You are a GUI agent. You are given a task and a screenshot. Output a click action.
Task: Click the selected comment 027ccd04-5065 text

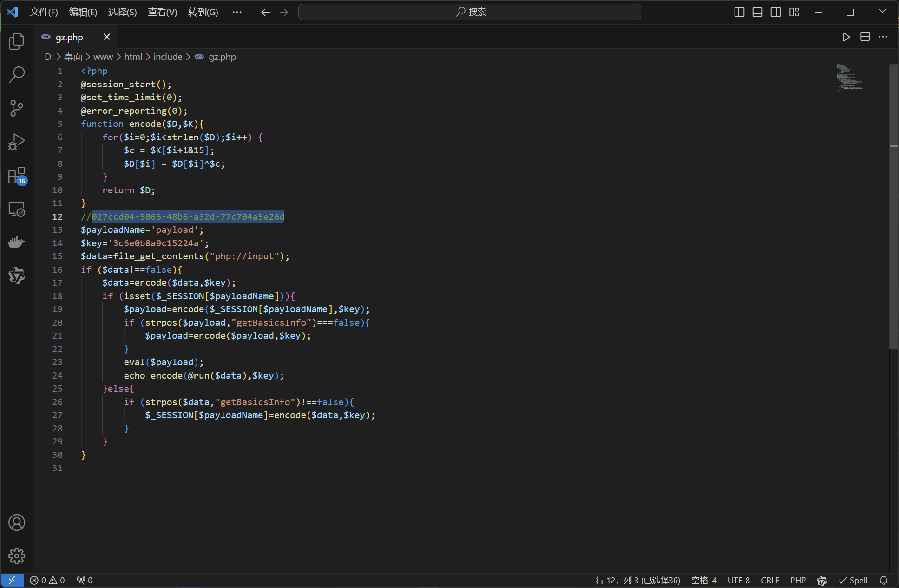point(188,216)
